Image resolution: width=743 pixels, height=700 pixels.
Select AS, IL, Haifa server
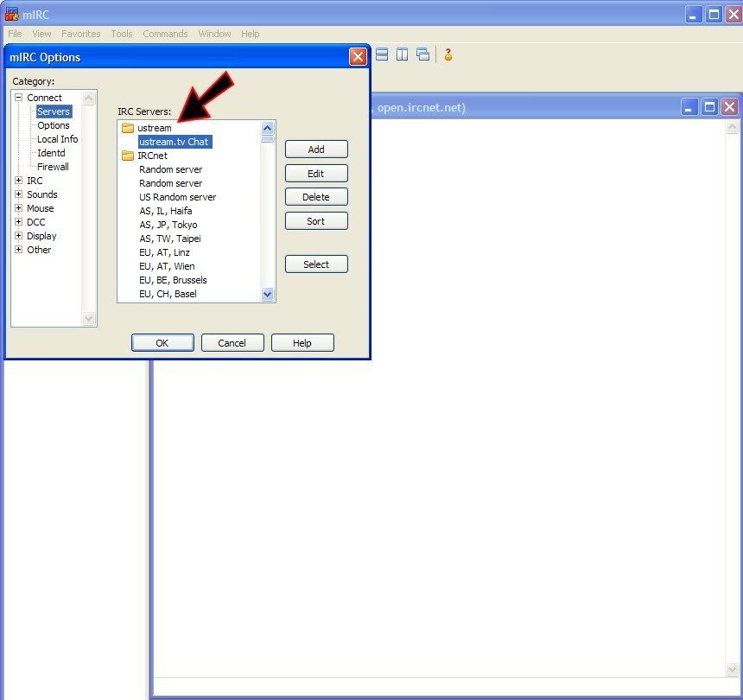click(166, 210)
